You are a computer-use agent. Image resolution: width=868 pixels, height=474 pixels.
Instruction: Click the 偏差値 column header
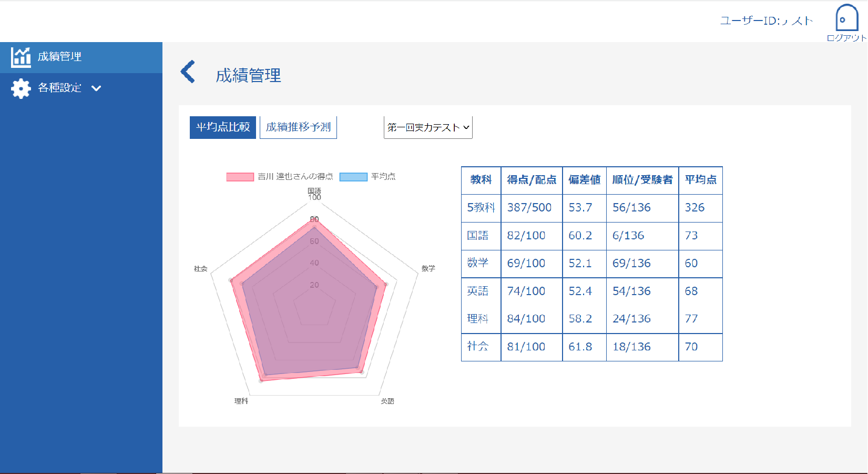pyautogui.click(x=584, y=180)
